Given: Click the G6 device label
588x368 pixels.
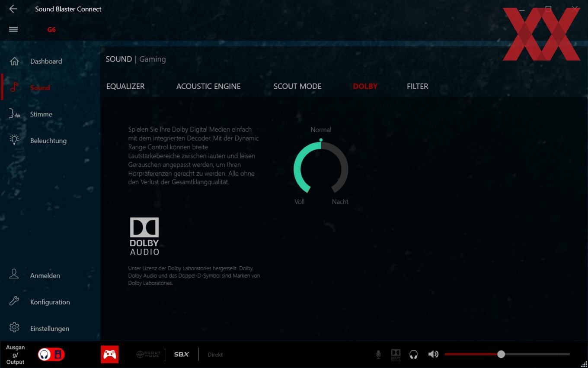Looking at the screenshot, I should tap(51, 29).
